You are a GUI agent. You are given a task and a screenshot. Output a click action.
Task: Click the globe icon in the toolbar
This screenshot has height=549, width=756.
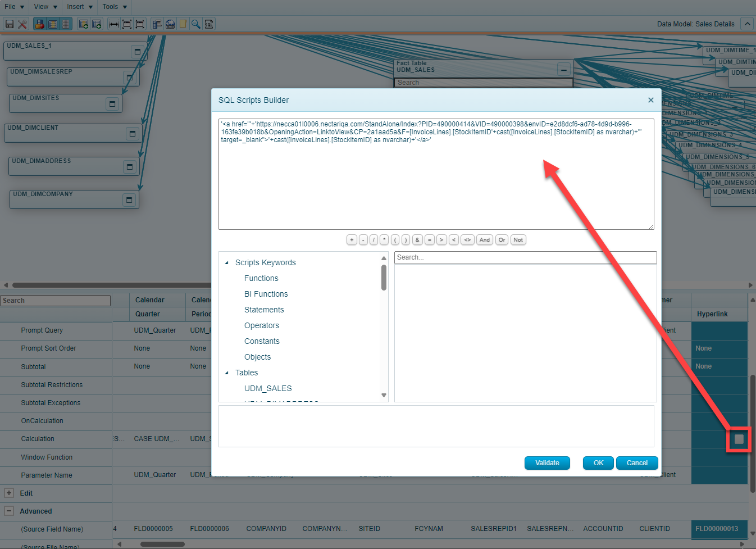point(170,24)
